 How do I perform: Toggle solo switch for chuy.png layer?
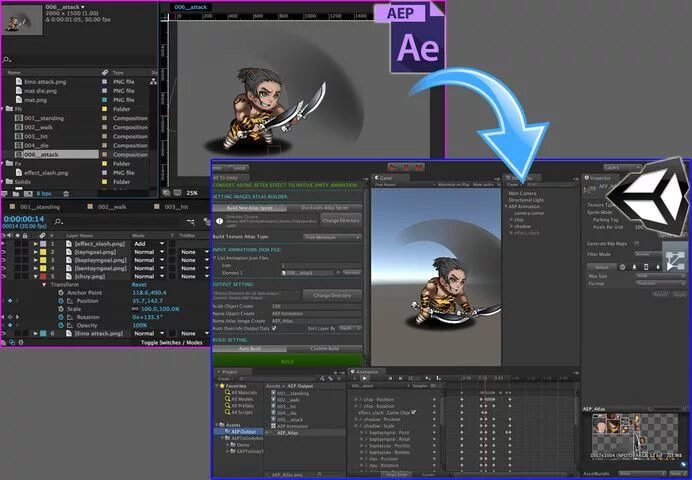pyautogui.click(x=18, y=276)
